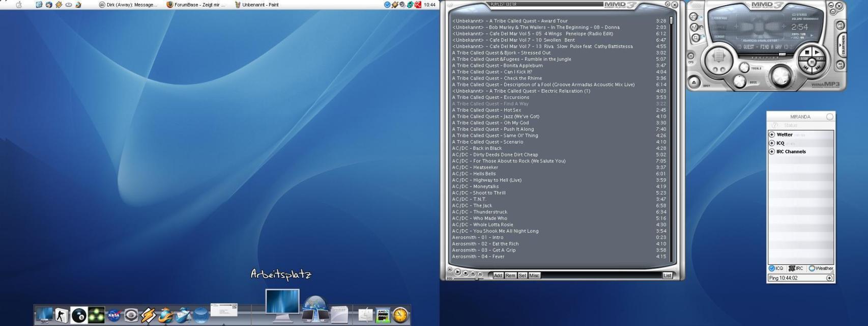Switch to Dirk (Away): Message taskbar item

click(128, 5)
